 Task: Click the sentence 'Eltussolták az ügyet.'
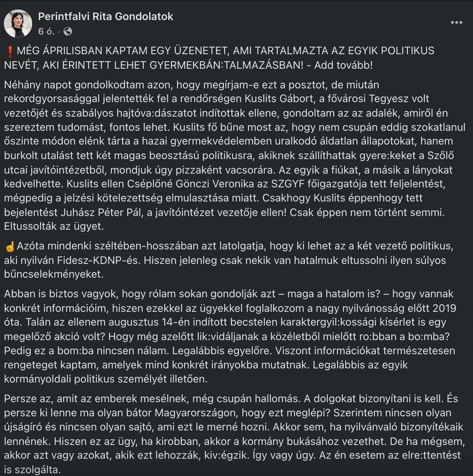[x=54, y=226]
